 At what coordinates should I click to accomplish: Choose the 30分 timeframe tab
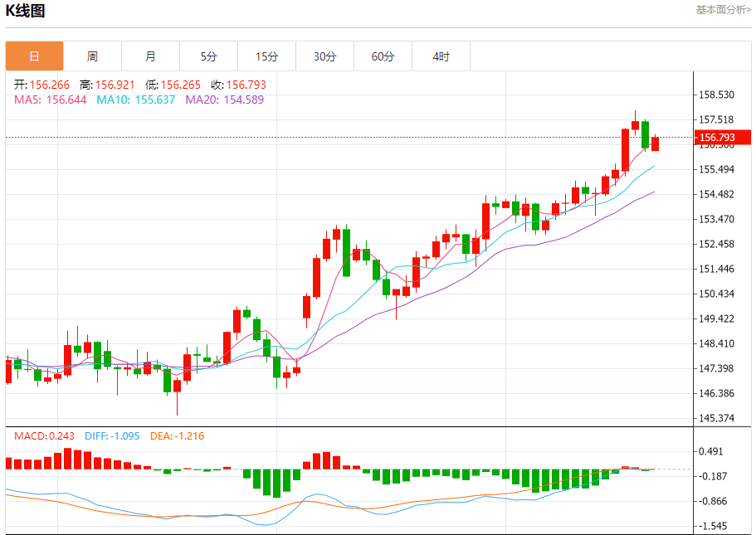click(324, 56)
